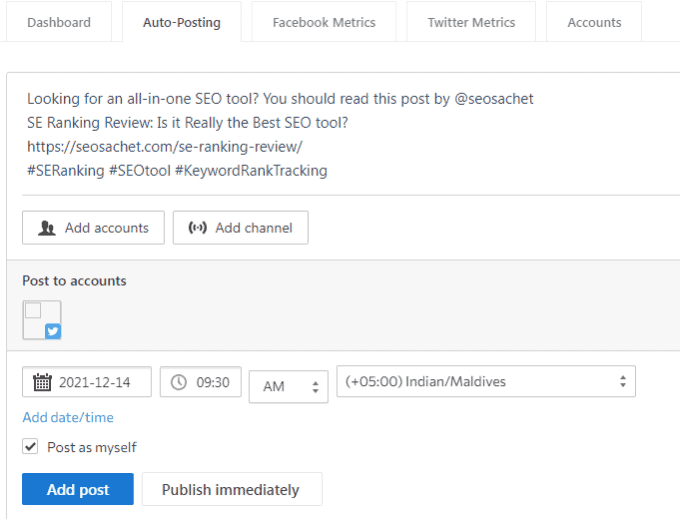Viewport: 680px width, 519px height.
Task: Open the AM/PM dropdown
Action: (x=288, y=386)
